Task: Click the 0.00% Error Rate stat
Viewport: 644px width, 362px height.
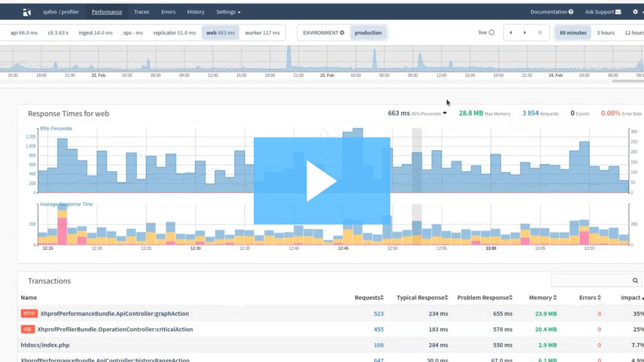Action: click(x=621, y=113)
